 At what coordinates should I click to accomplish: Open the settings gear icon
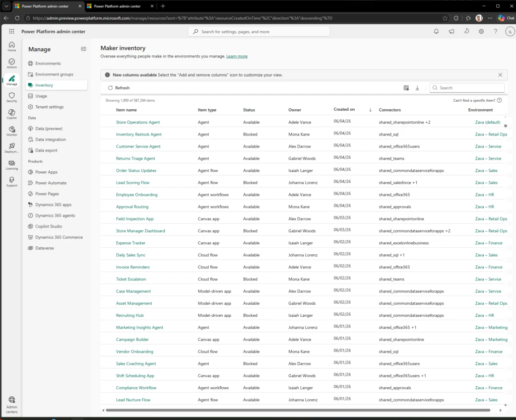coord(481,32)
